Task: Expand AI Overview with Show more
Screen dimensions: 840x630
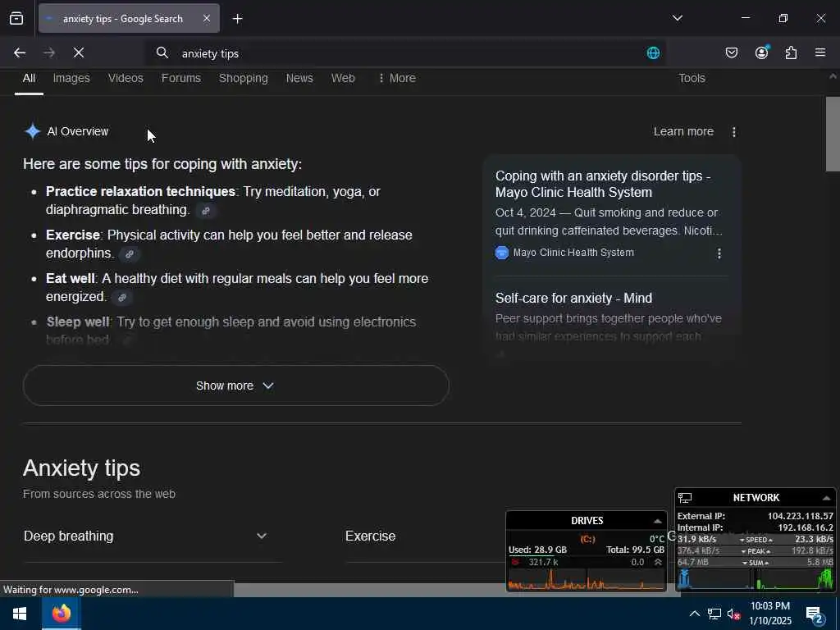Action: (x=235, y=386)
